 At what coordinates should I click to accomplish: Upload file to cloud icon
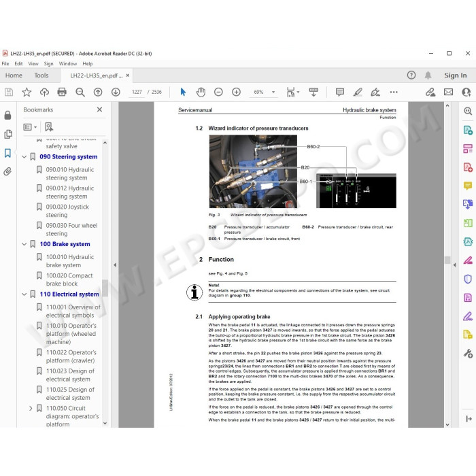(x=44, y=92)
